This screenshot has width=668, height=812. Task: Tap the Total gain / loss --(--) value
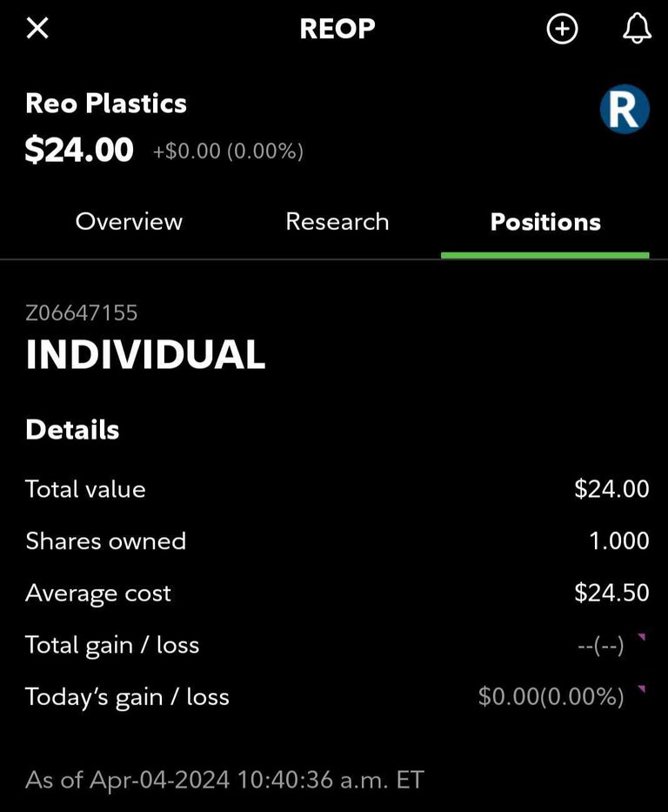(601, 646)
